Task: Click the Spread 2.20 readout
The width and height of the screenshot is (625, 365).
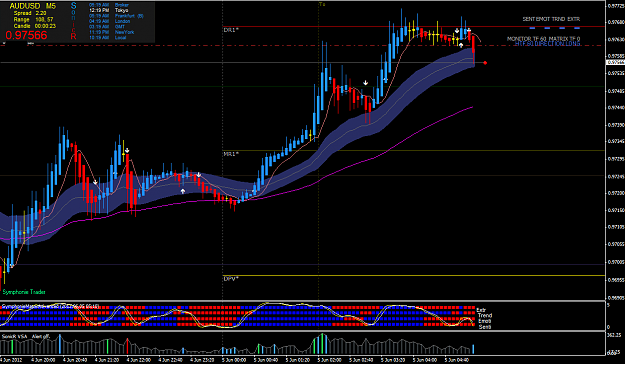Action: (29, 13)
